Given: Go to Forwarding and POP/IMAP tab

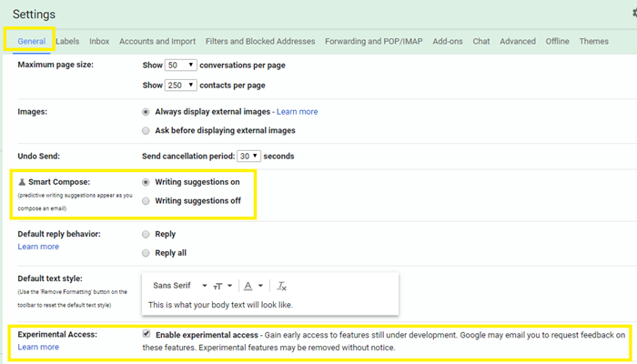Looking at the screenshot, I should coord(374,41).
